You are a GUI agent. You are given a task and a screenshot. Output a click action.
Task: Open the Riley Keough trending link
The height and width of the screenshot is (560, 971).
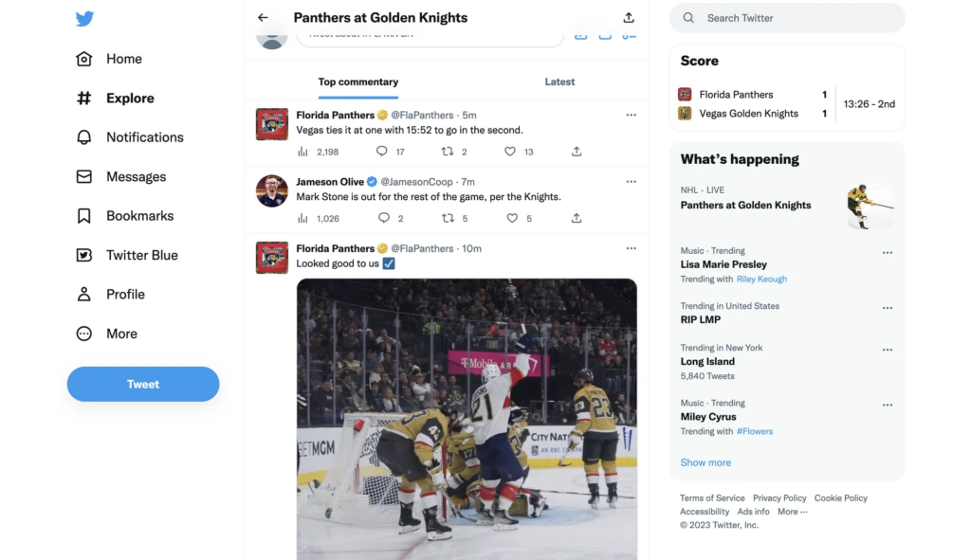coord(761,280)
